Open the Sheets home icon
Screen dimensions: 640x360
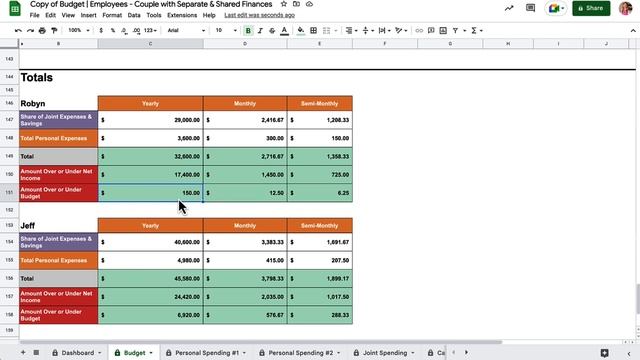click(15, 9)
